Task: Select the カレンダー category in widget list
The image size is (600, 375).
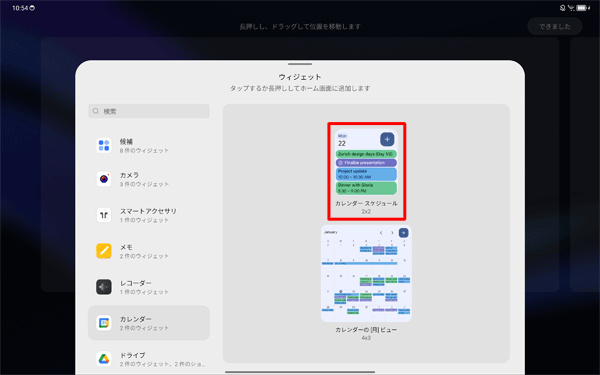Action: pos(149,323)
